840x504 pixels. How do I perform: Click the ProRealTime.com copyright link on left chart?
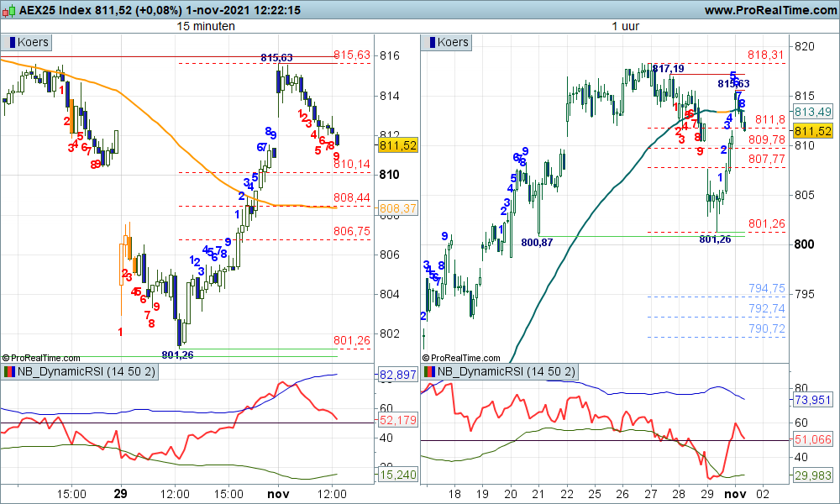click(x=40, y=357)
